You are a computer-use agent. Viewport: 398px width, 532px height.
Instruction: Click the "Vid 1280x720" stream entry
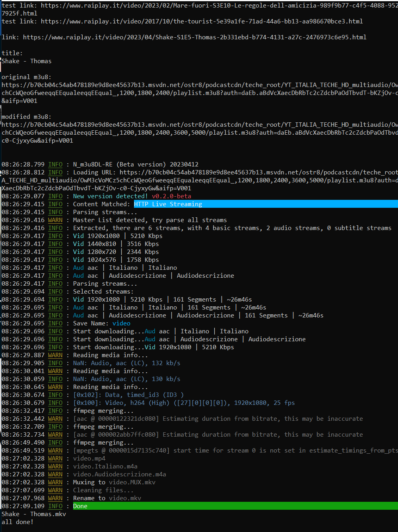95,252
